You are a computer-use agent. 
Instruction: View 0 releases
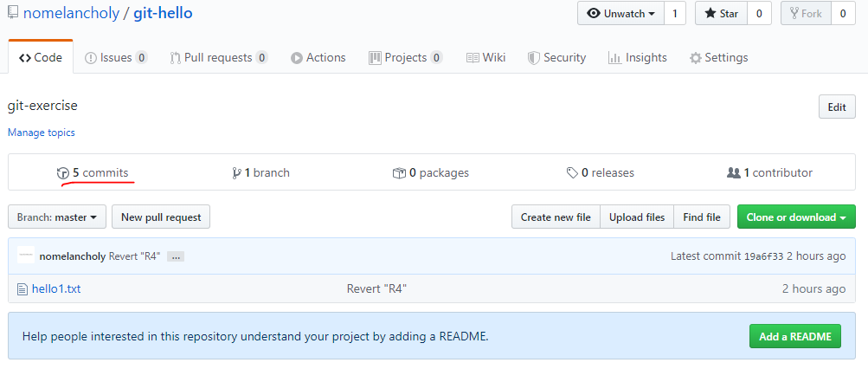click(600, 173)
